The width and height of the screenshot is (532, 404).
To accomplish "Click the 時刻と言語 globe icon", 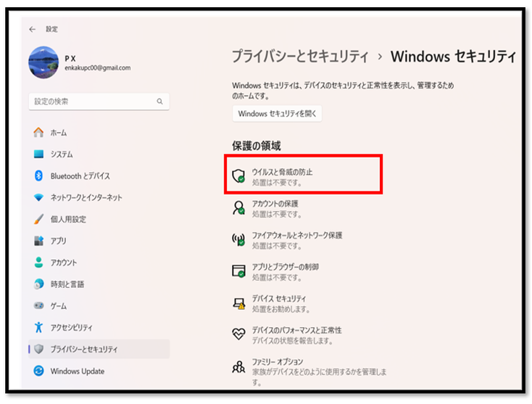I will 38,284.
